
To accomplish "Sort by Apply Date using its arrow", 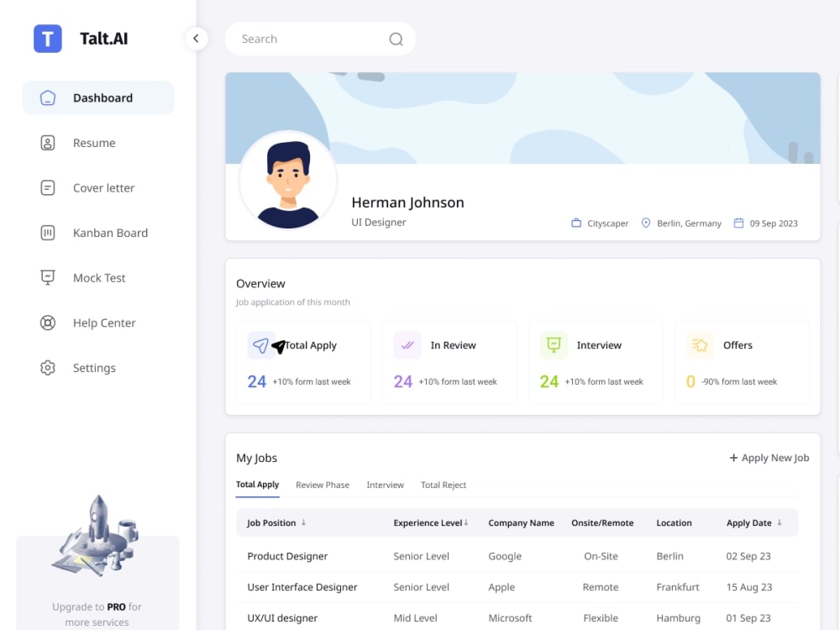I will coord(780,522).
